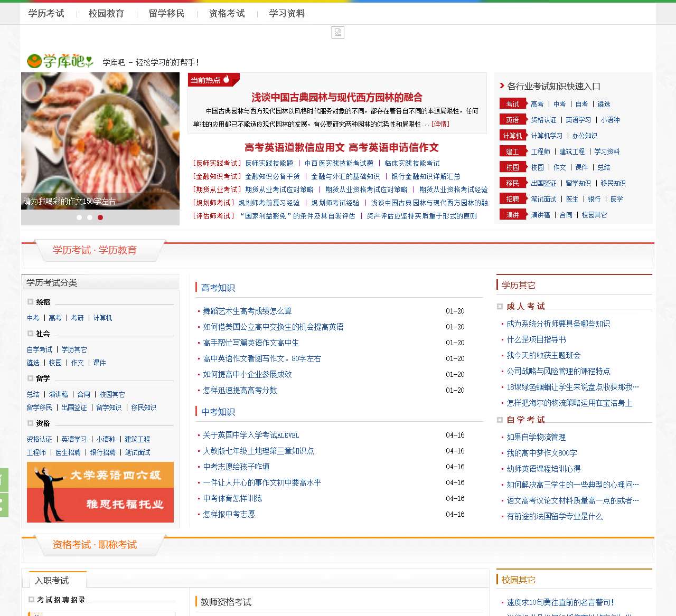Open the 小语种 link under 资格 in the sidebar

pos(106,439)
